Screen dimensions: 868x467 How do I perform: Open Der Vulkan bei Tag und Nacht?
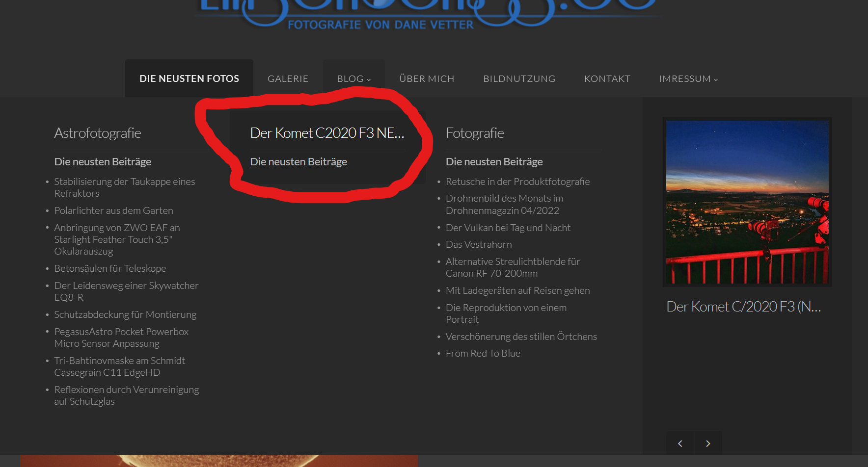508,228
